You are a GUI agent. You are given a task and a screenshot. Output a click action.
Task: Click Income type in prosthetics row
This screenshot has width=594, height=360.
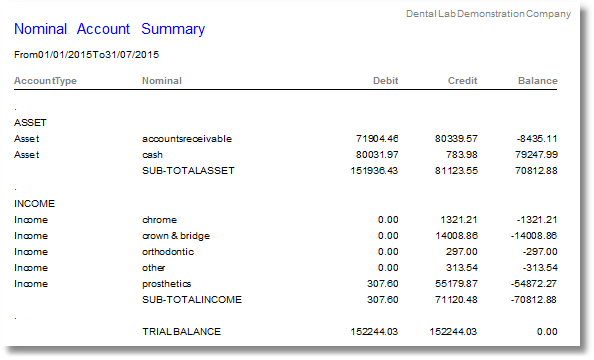coord(31,283)
